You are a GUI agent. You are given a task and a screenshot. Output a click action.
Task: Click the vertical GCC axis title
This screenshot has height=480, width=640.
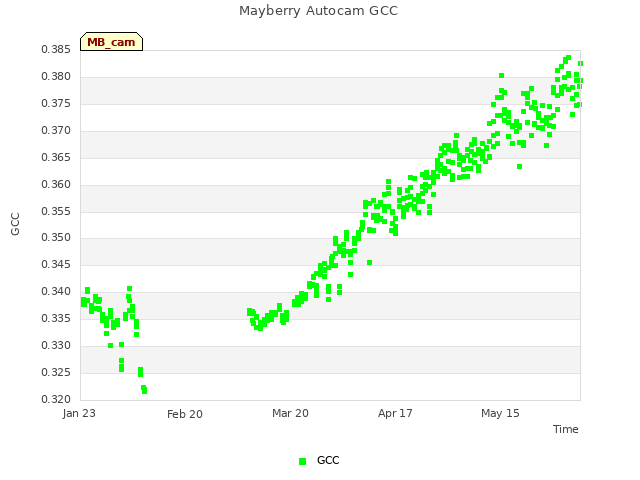(15, 224)
